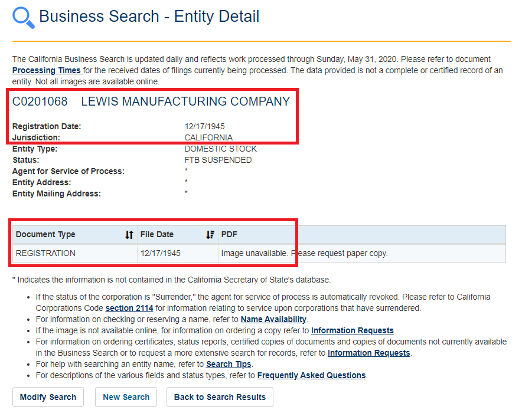Viewport: 522px width, 420px height.
Task: Click the Status value FTB SUSPENDED
Action: click(218, 160)
